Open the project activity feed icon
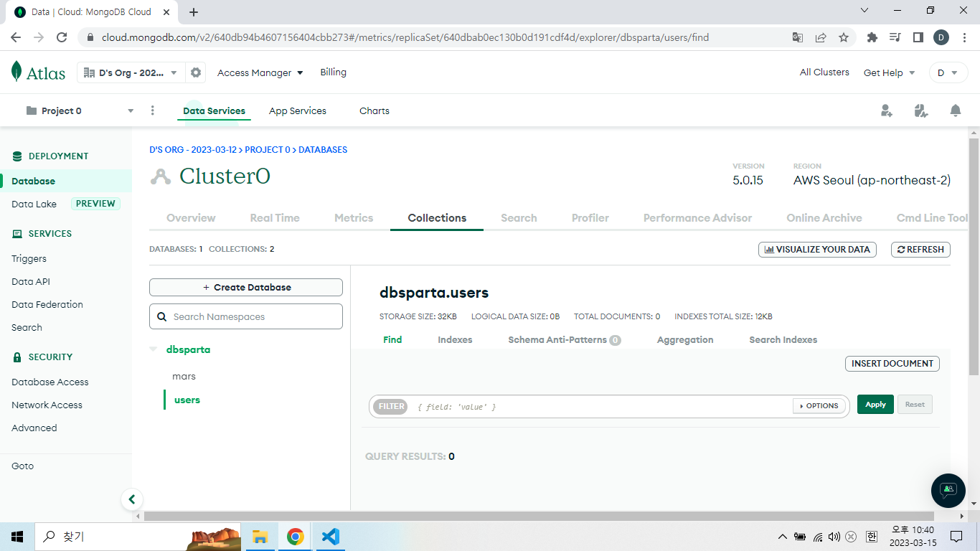The height and width of the screenshot is (551, 980). (921, 110)
